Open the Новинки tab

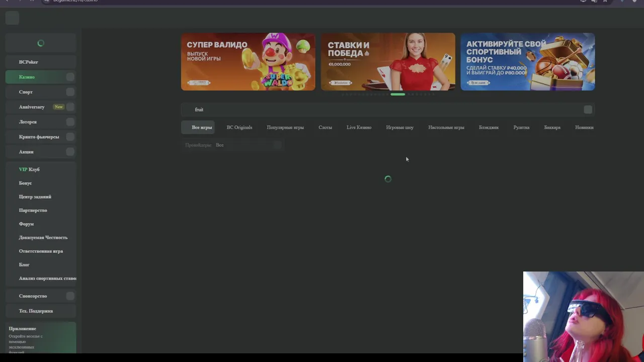584,127
